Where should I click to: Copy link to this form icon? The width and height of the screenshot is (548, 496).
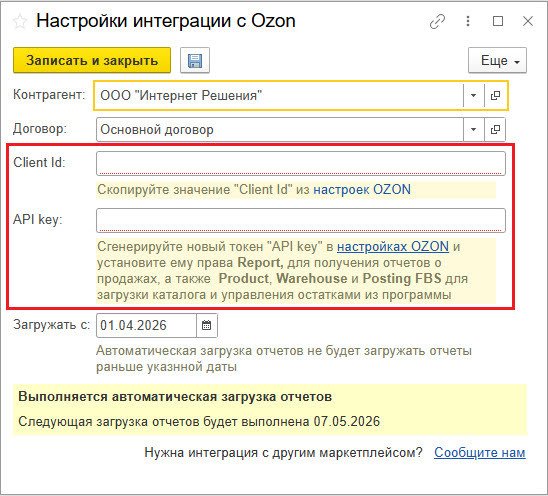coord(437,22)
